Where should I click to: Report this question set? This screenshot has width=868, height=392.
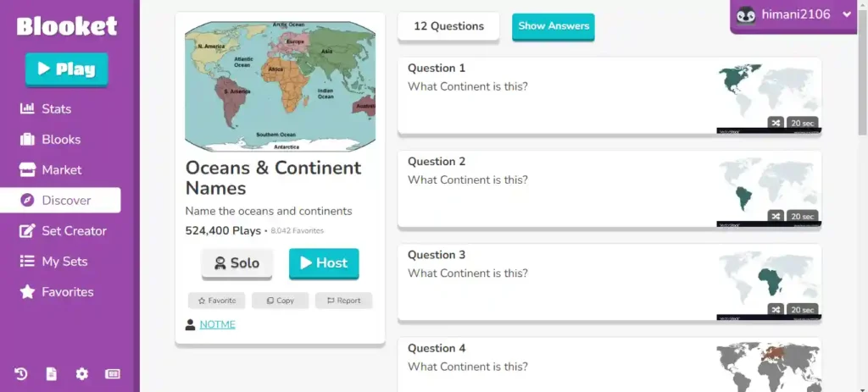click(344, 301)
